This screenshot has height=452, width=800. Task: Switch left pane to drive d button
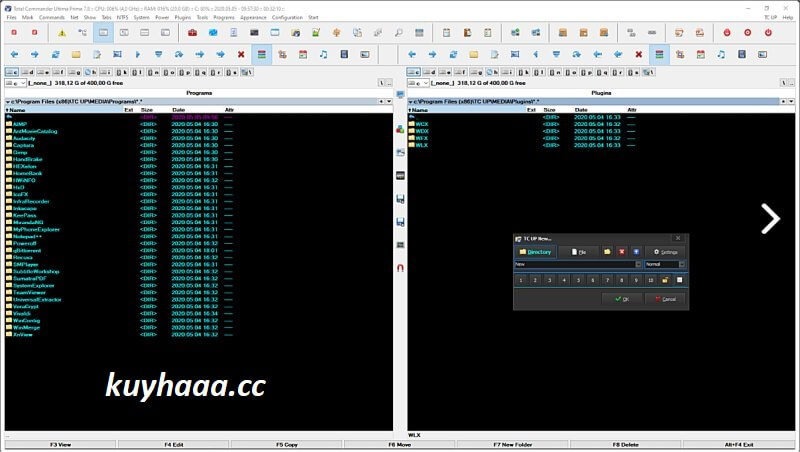28,72
